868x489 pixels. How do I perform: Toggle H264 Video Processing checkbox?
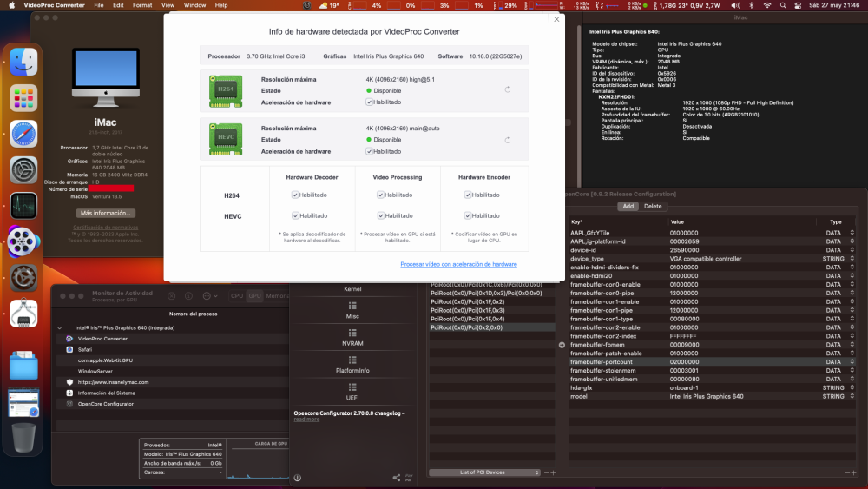(380, 195)
